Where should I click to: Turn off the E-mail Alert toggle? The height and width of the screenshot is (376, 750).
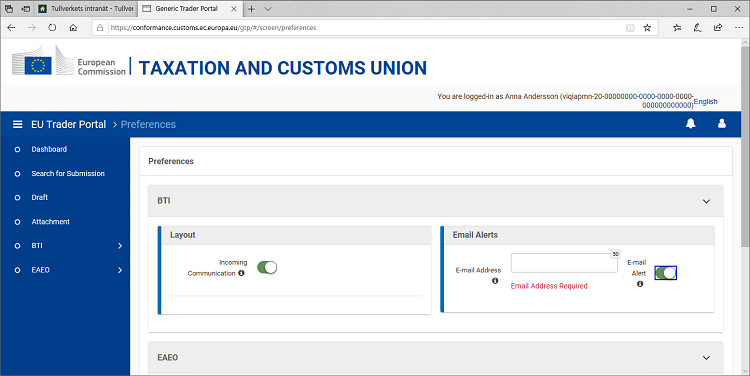click(665, 273)
